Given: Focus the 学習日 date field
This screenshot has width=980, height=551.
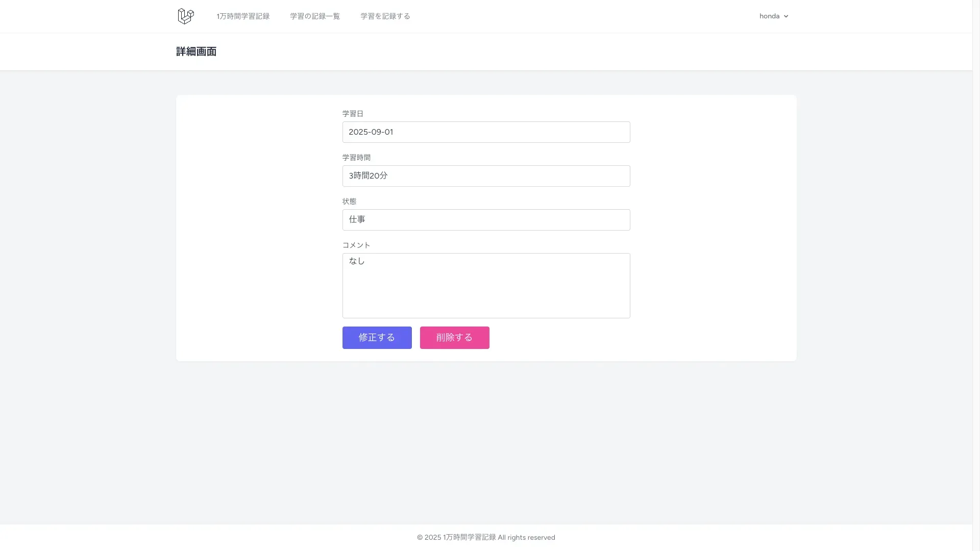Looking at the screenshot, I should pyautogui.click(x=486, y=132).
